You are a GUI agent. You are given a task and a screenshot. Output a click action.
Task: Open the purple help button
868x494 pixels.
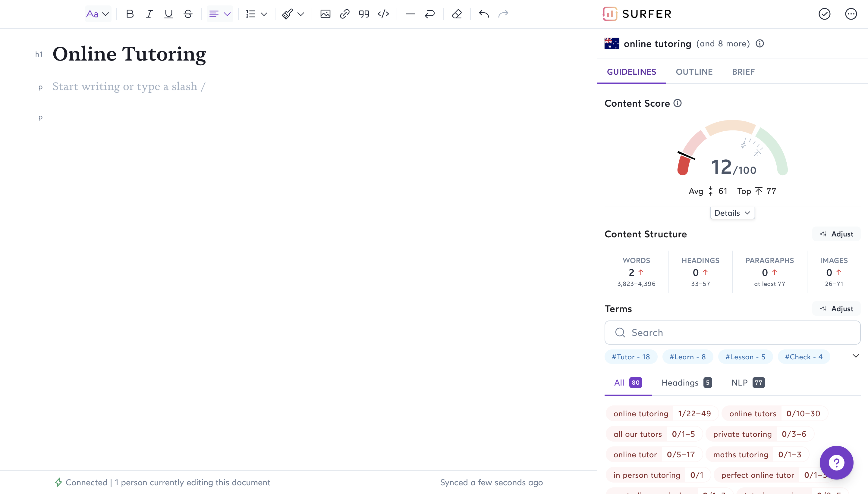(x=836, y=462)
